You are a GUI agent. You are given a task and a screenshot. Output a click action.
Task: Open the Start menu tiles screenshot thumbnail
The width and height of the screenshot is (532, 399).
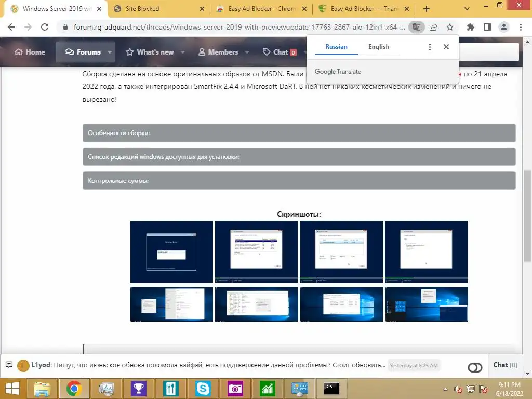pyautogui.click(x=427, y=304)
